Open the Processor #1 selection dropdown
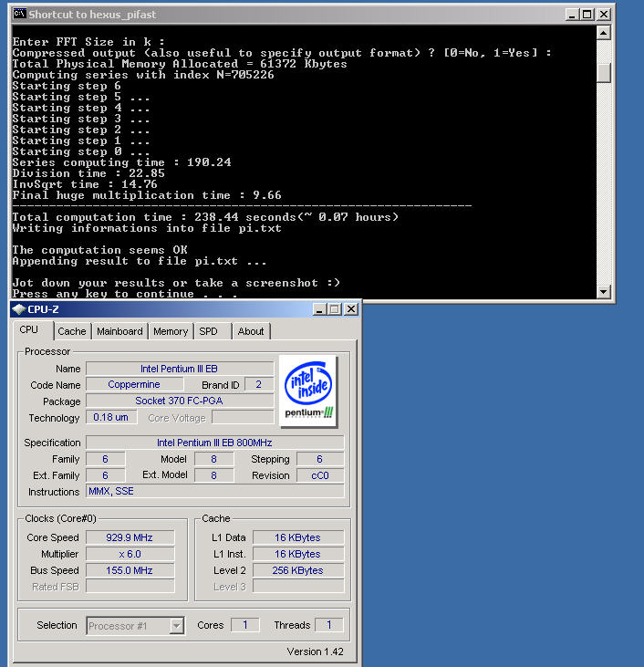Viewport: 644px width, 667px height. point(177,626)
